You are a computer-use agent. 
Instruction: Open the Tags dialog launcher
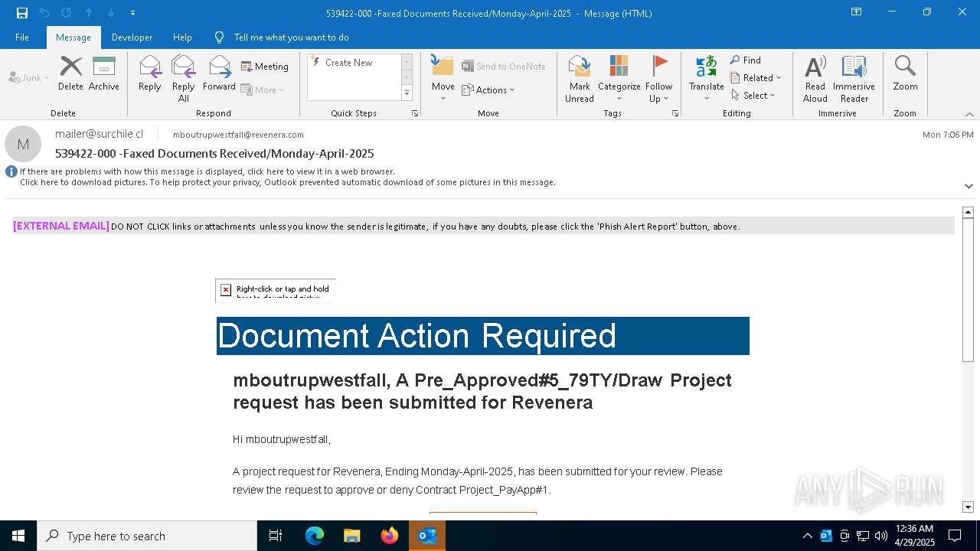coord(675,113)
